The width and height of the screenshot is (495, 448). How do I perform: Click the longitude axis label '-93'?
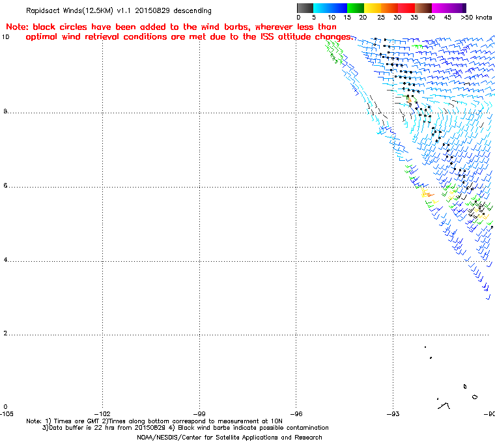tap(393, 413)
